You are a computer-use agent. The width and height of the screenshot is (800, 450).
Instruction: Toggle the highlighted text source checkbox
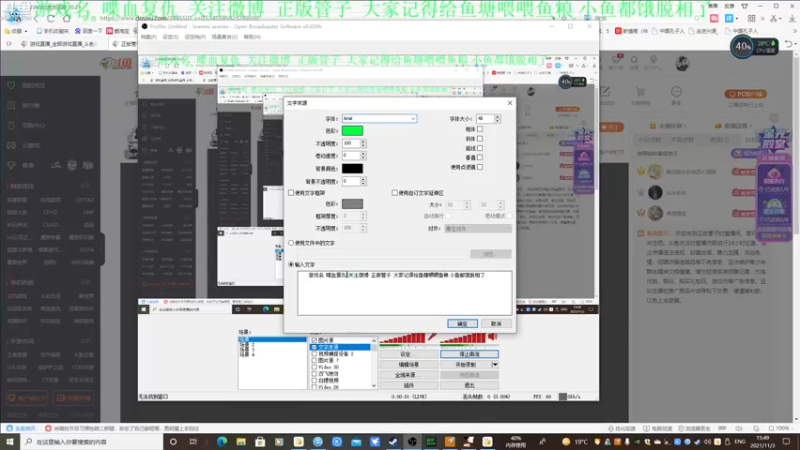[x=314, y=347]
